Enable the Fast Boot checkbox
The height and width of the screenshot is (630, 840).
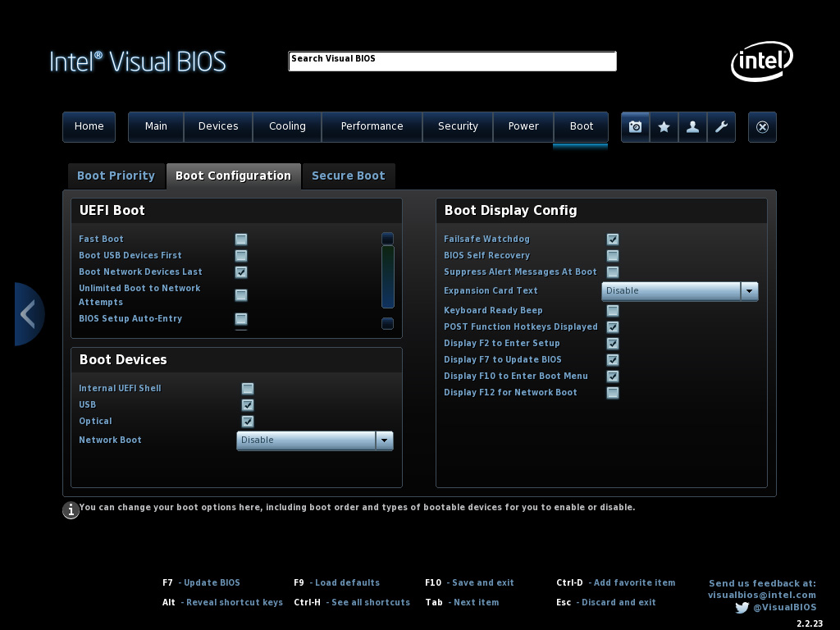pyautogui.click(x=241, y=240)
